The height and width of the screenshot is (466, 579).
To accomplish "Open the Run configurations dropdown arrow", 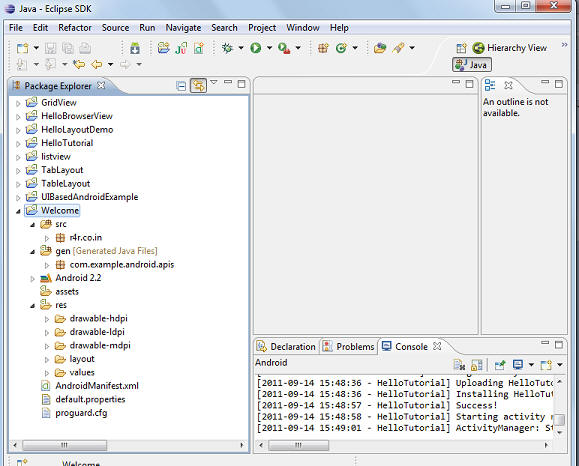I will 269,48.
